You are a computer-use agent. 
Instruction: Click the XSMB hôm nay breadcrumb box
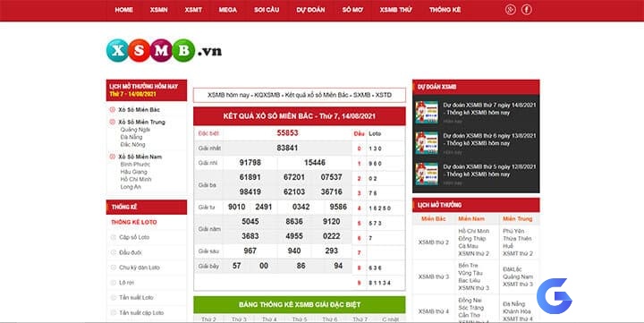[300, 95]
